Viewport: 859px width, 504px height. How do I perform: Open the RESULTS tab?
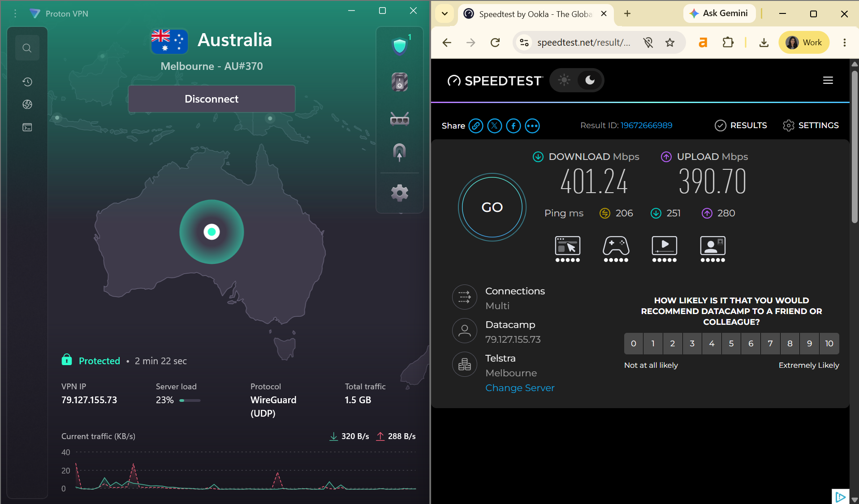pos(741,125)
